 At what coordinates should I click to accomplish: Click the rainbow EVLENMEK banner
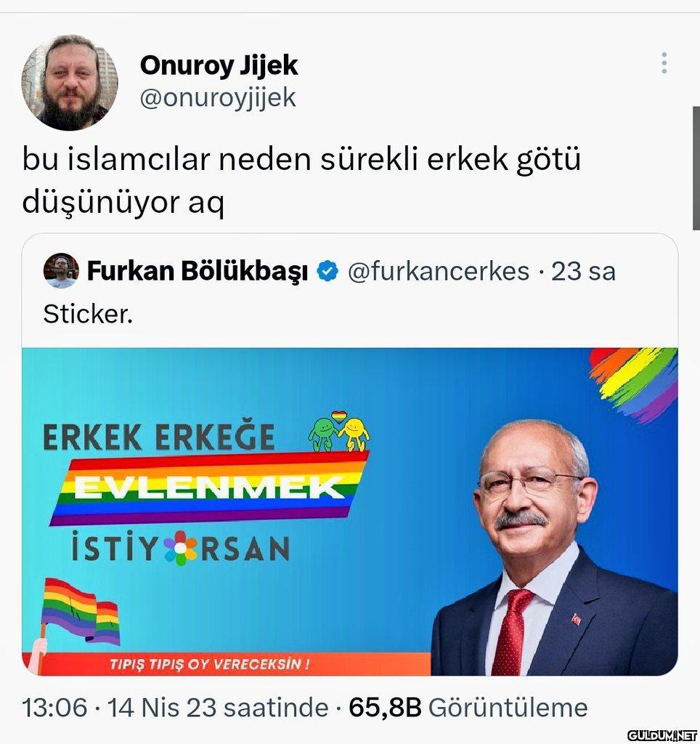click(x=208, y=488)
